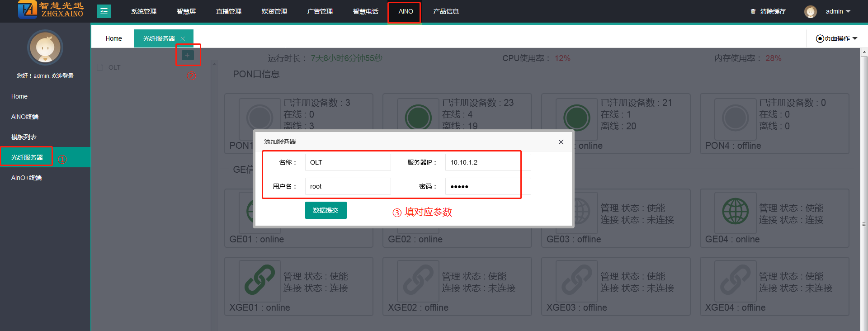Click the GE04 globe status icon
Screen dimensions: 868x331
tap(735, 211)
